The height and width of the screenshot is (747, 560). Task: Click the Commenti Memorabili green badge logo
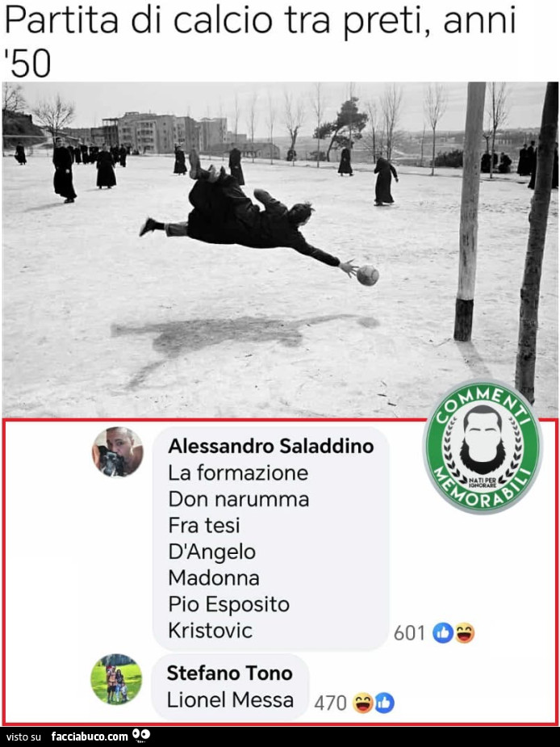click(483, 447)
